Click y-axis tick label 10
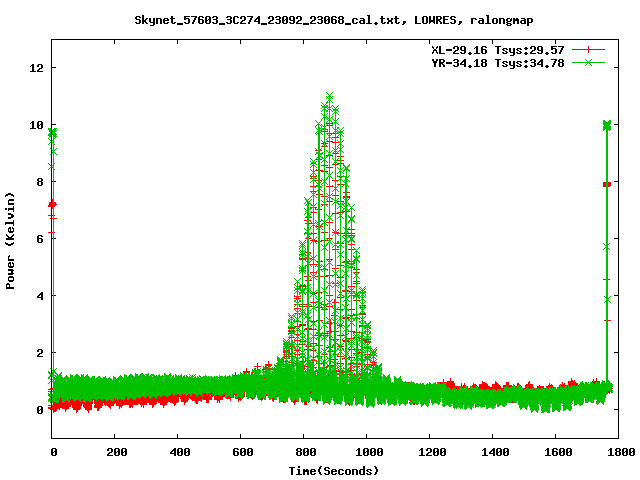This screenshot has height=480, width=640. 36,125
